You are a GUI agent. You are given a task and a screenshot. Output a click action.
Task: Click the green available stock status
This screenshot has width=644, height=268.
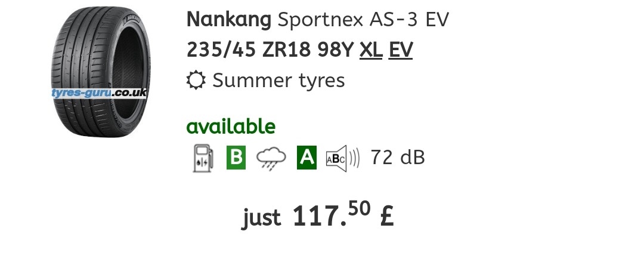click(x=231, y=127)
